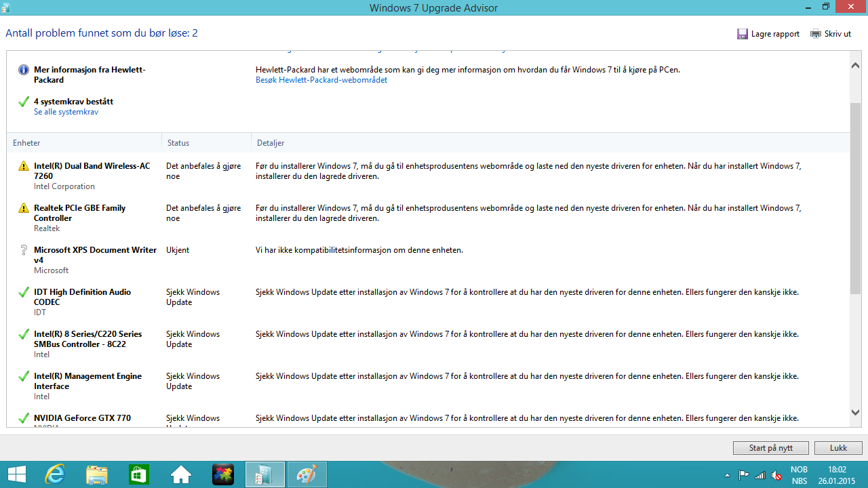Screen dimensions: 868x488
Task: Open the Besøk Hewlett-Packard-webområdet link
Action: coord(321,80)
